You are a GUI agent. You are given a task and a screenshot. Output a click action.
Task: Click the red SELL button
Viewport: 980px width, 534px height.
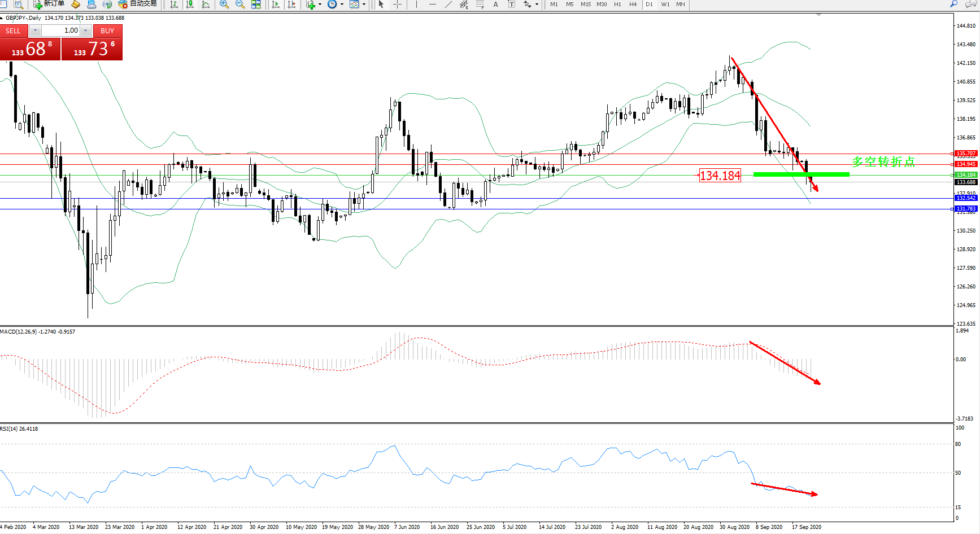(13, 30)
